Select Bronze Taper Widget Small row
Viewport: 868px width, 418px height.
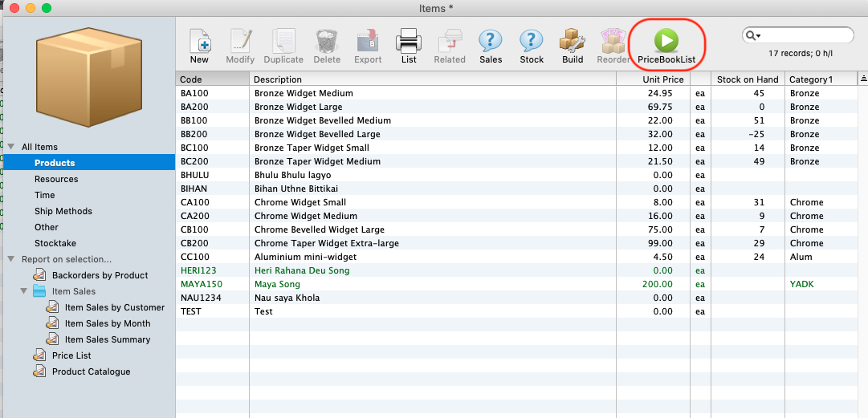point(516,148)
